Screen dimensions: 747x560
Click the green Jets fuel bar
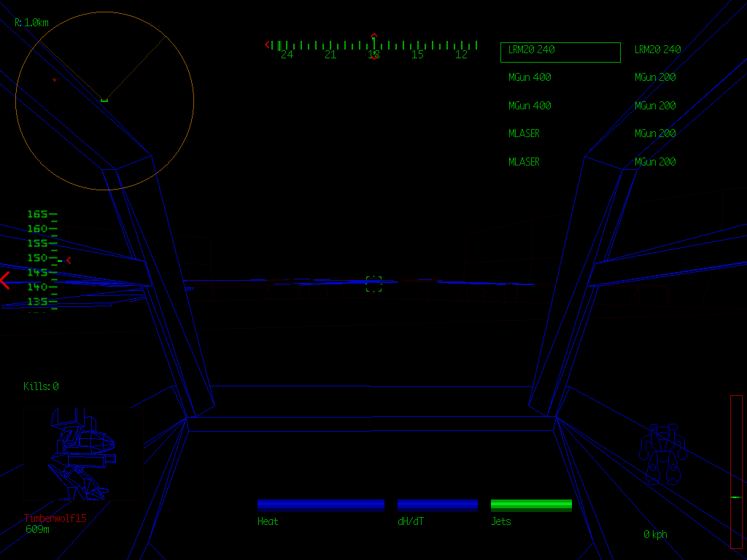531,505
